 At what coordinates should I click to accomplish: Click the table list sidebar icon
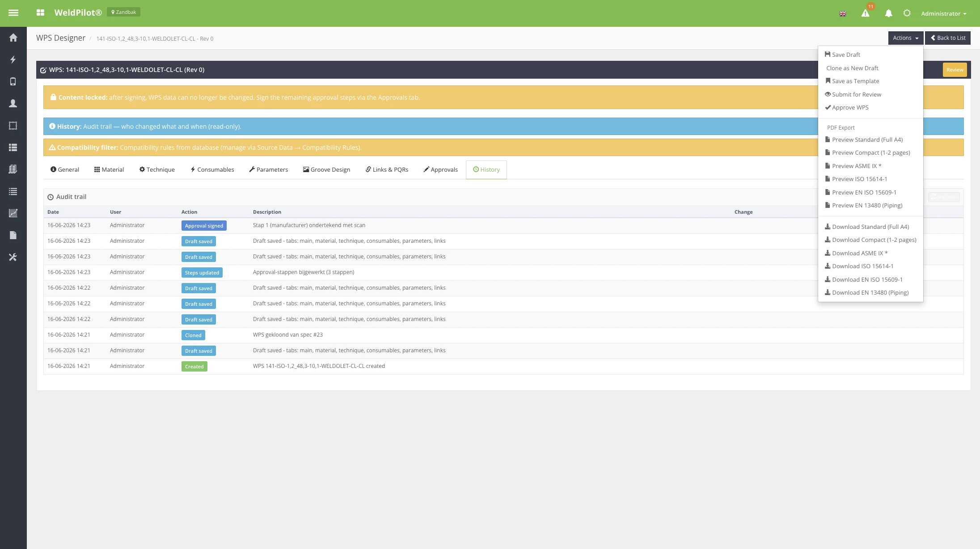13,147
